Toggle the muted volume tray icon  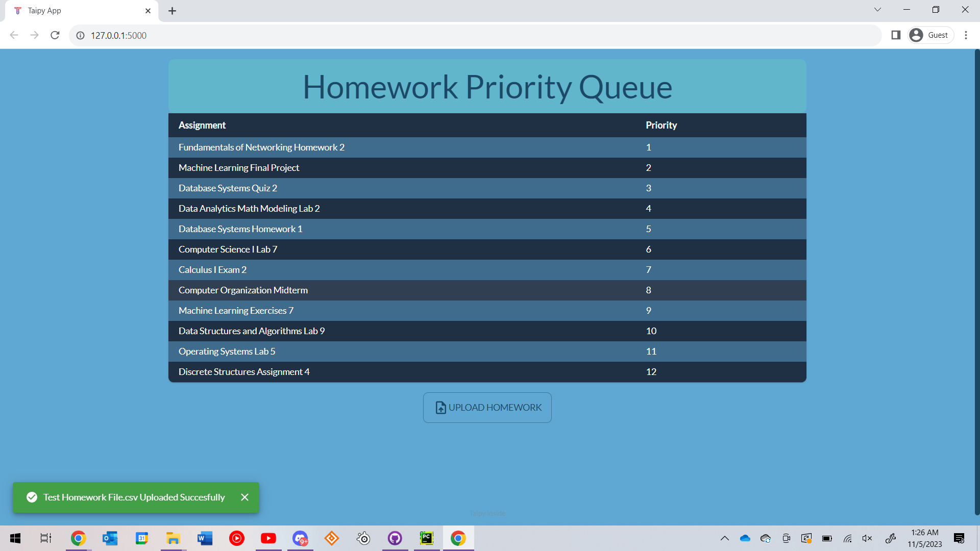(x=867, y=538)
